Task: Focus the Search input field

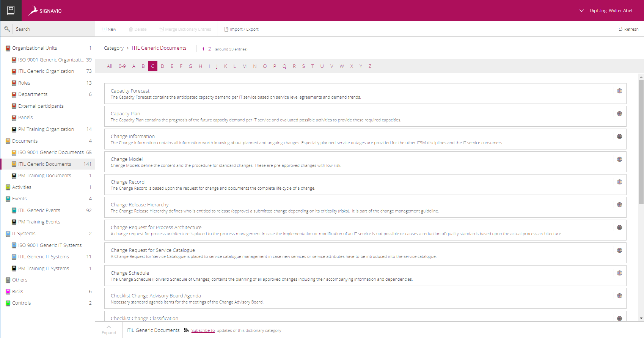Action: 54,29
